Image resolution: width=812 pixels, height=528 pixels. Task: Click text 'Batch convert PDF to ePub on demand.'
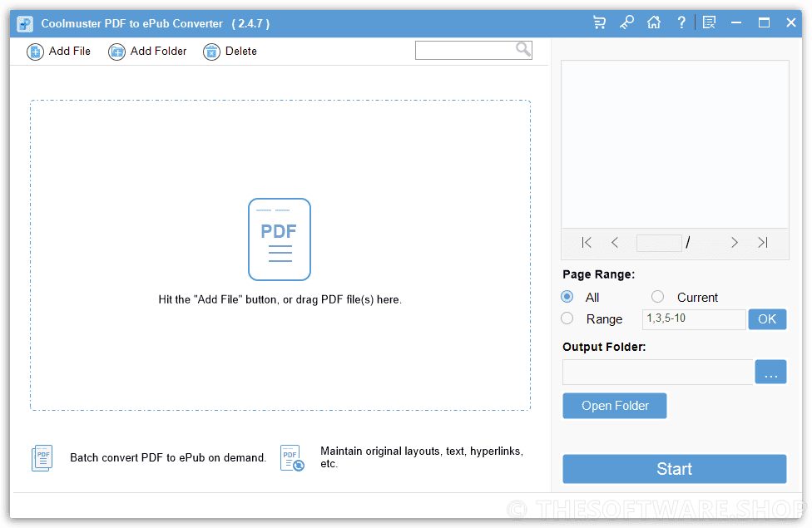point(168,457)
